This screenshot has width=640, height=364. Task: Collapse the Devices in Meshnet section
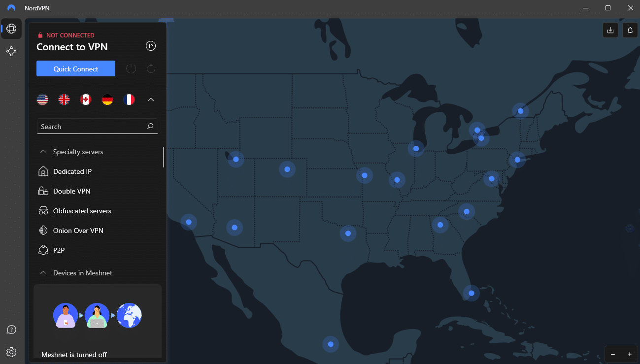[43, 273]
